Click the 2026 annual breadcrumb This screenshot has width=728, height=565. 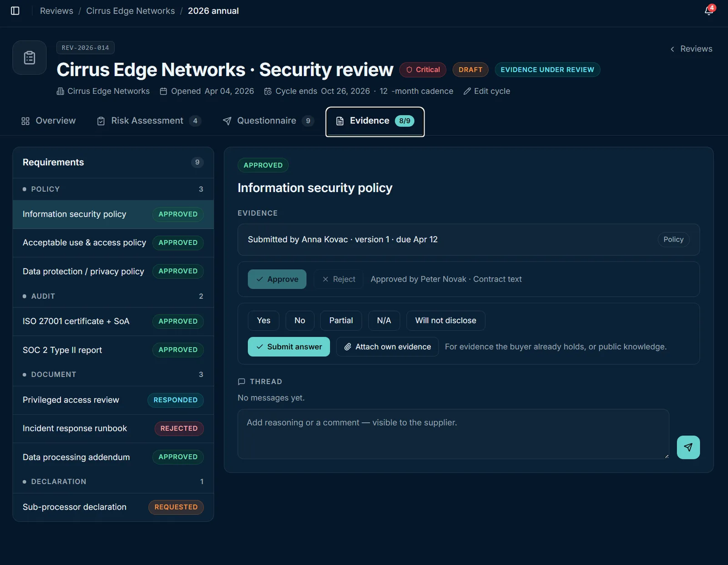pyautogui.click(x=213, y=11)
